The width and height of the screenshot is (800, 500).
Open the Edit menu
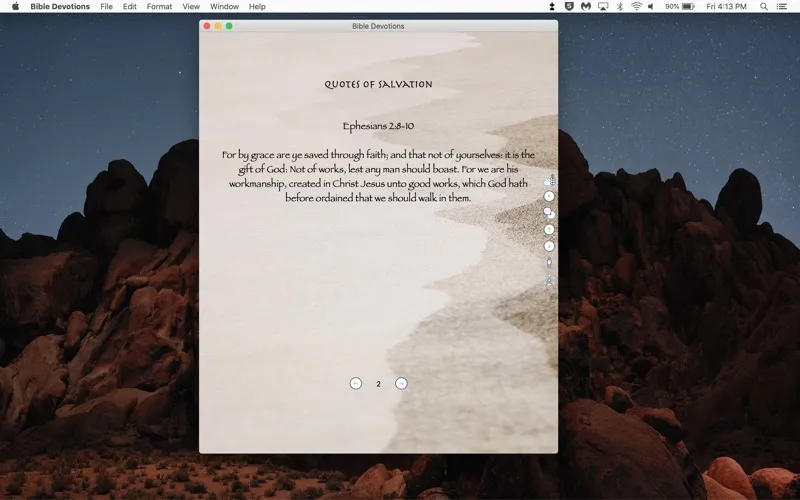(x=130, y=7)
